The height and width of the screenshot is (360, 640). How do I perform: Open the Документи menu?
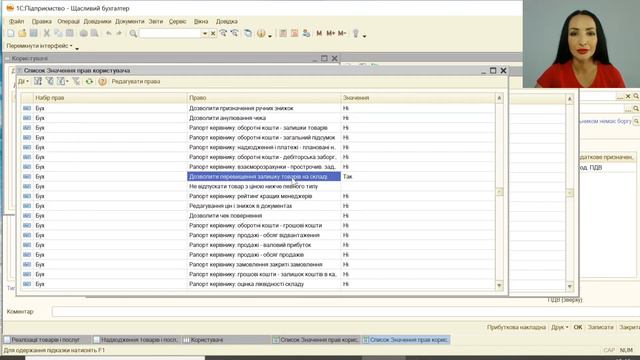click(x=130, y=21)
